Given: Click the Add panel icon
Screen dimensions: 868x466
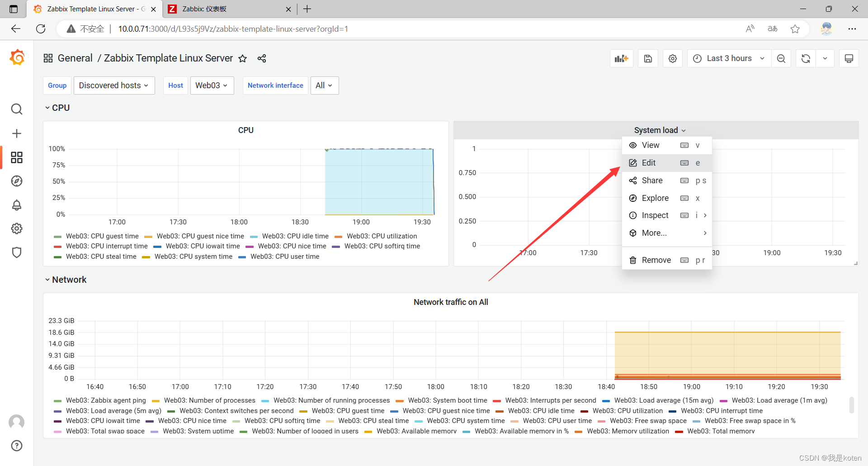Looking at the screenshot, I should pyautogui.click(x=622, y=58).
